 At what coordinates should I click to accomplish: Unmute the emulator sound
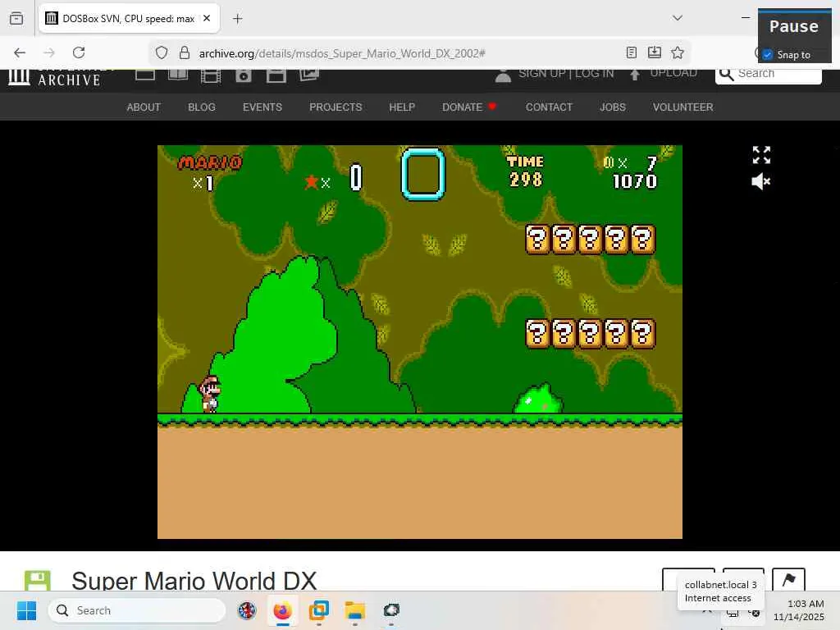(760, 181)
